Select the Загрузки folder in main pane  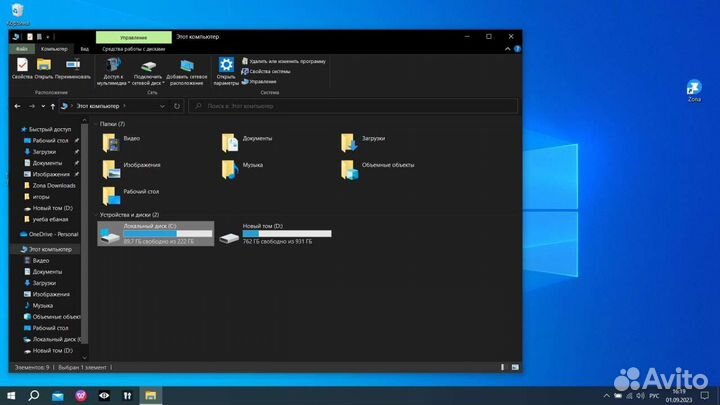tap(363, 143)
